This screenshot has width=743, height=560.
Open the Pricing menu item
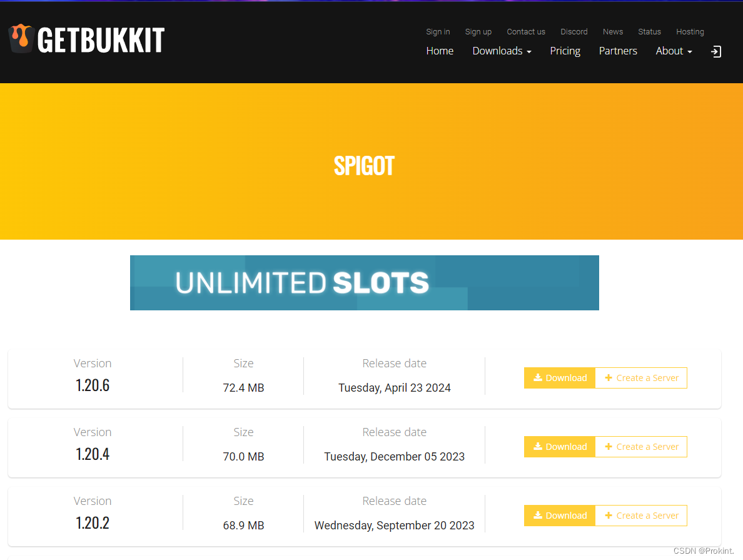click(565, 51)
